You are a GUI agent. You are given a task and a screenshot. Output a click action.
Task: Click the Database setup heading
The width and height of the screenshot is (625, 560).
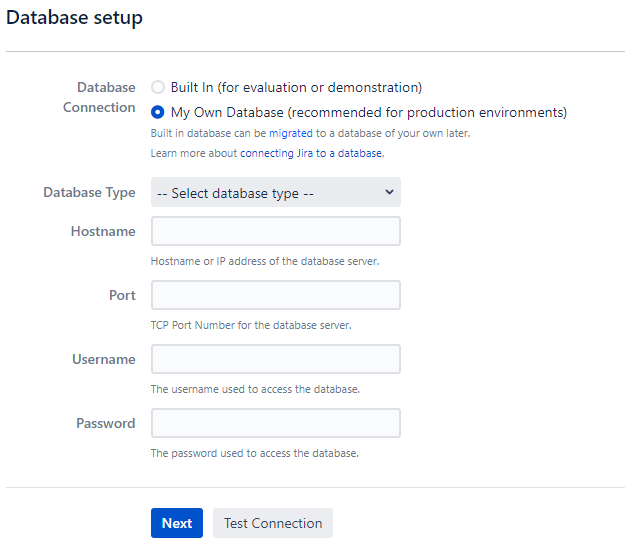pos(75,18)
